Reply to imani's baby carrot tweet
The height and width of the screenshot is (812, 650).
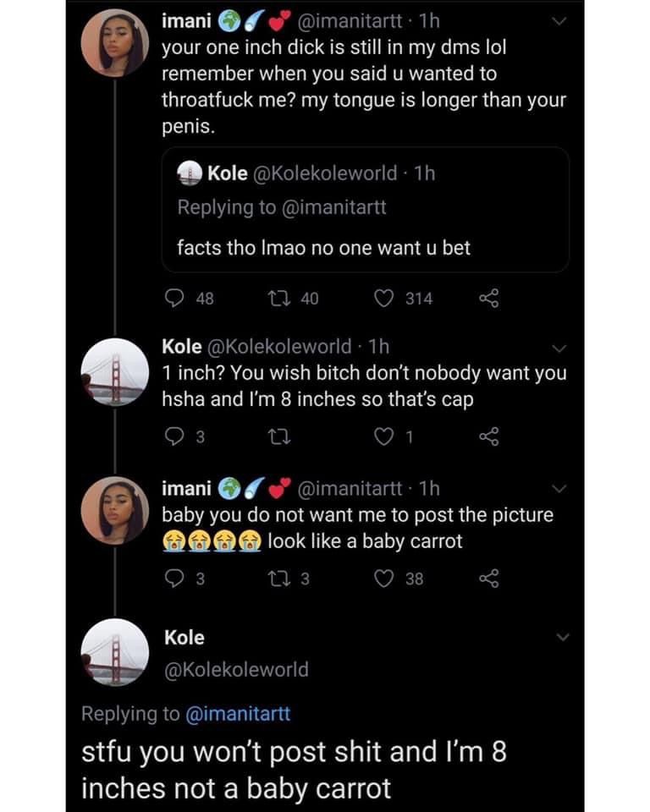click(174, 578)
